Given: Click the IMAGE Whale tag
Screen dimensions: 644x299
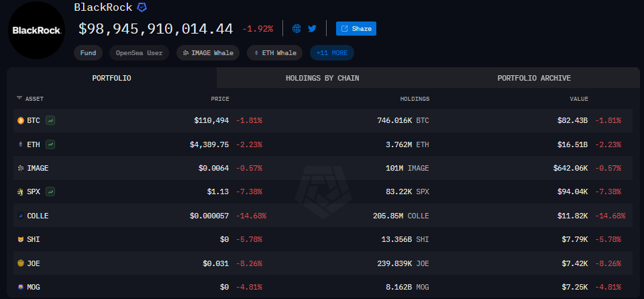Looking at the screenshot, I should click(x=207, y=52).
